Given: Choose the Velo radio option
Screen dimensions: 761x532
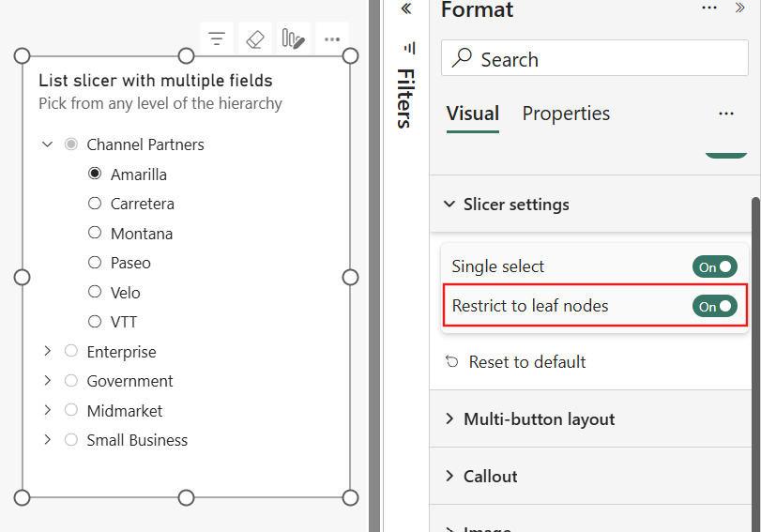Looking at the screenshot, I should pos(95,292).
